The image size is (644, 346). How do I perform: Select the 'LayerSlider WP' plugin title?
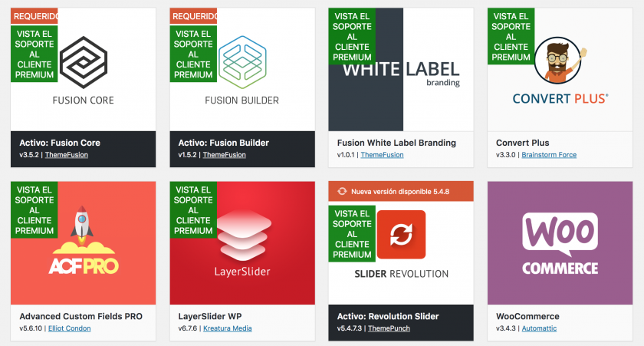[210, 316]
